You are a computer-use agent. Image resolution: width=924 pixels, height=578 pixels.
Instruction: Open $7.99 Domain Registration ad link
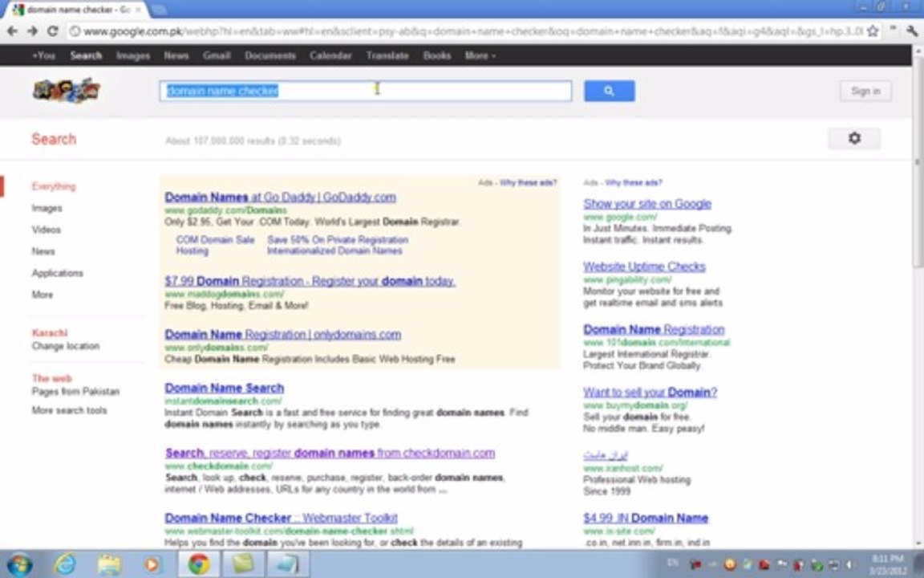[310, 281]
